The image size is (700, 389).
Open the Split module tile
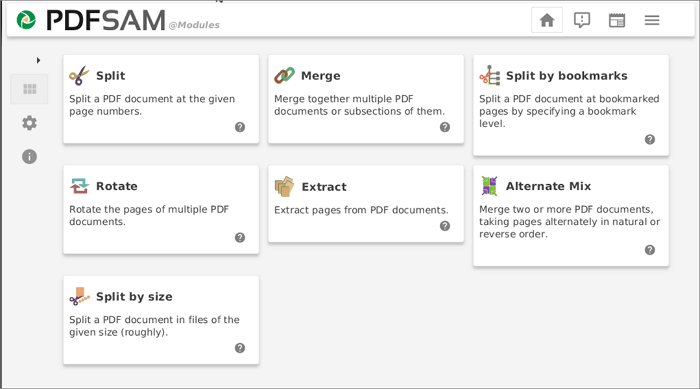161,99
